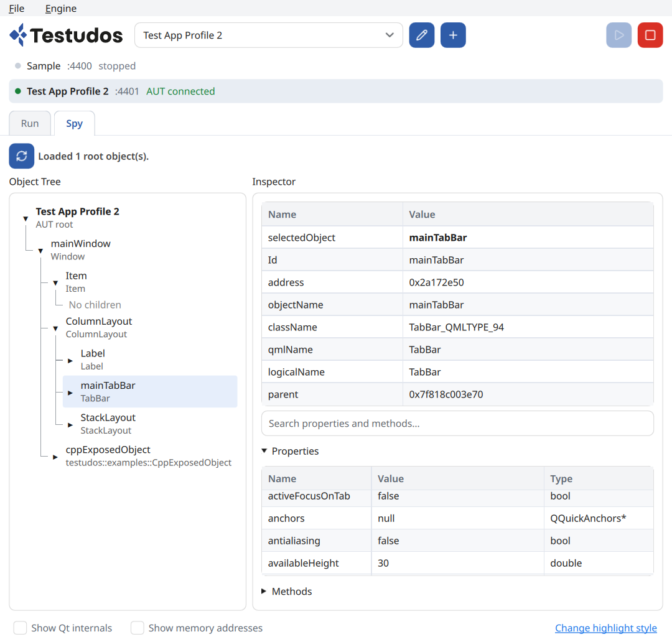Follow the Change highlight style link
The width and height of the screenshot is (672, 642).
click(x=605, y=628)
